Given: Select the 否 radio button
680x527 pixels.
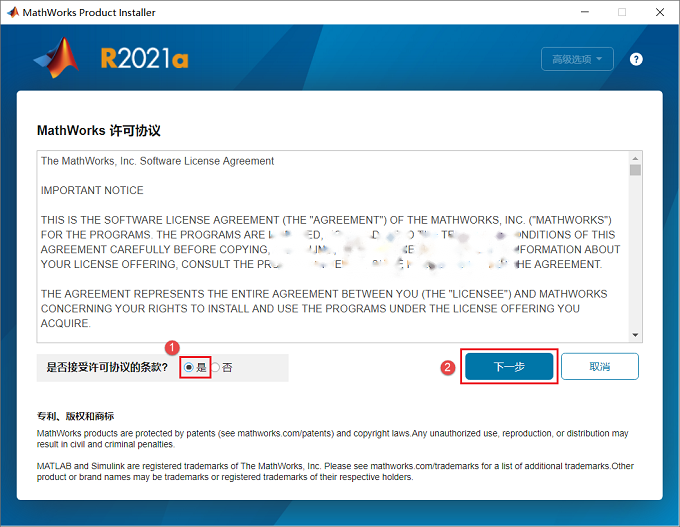Looking at the screenshot, I should pos(216,367).
